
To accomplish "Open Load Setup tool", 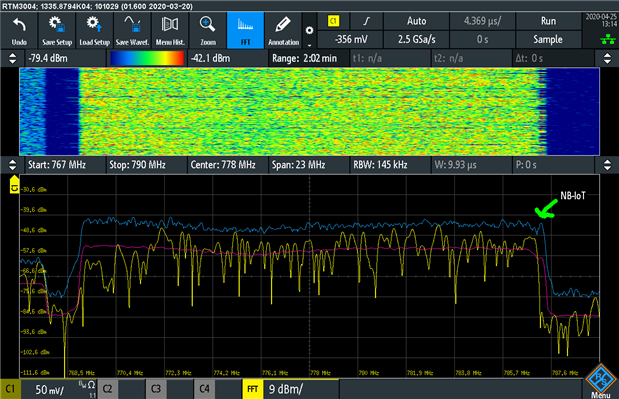I will click(94, 30).
